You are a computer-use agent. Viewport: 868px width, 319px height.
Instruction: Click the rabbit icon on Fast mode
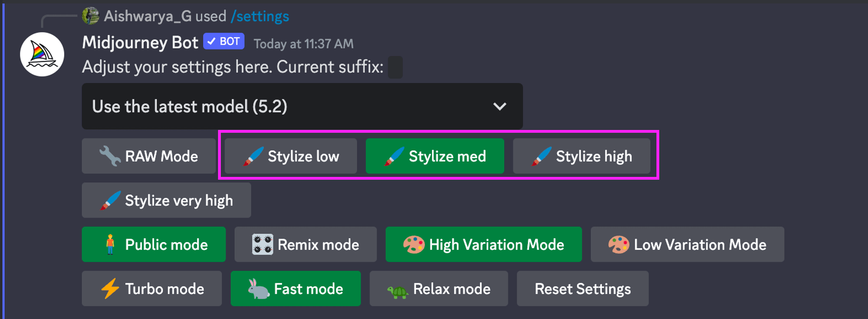coord(259,289)
